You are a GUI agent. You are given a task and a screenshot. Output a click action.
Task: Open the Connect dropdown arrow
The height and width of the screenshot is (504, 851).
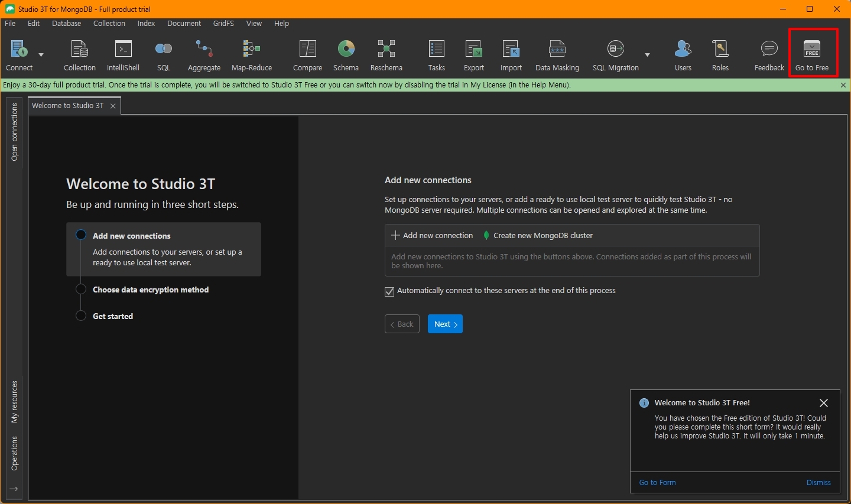(x=41, y=54)
